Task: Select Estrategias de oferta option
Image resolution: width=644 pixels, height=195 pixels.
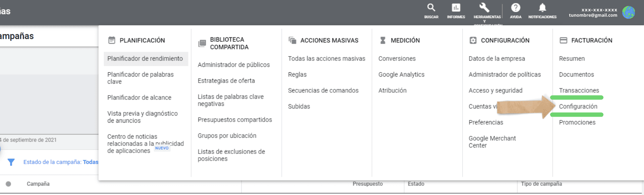Action: point(226,81)
